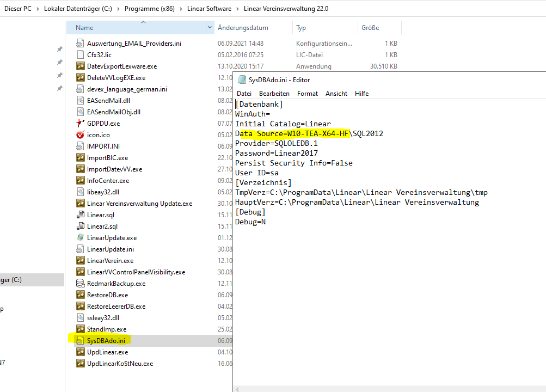Select the UpdLinear.exe file
The image size is (546, 392).
[108, 352]
